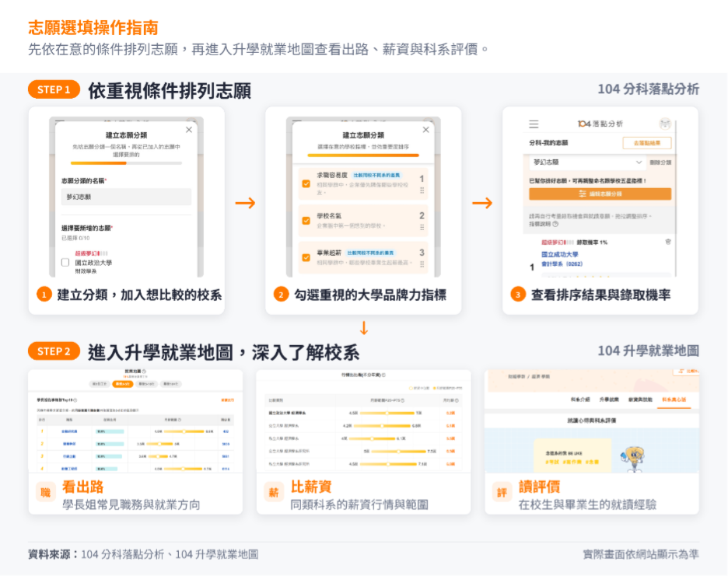The width and height of the screenshot is (728, 576).
Task: Click the salary range bar for 國立政治大學 row
Action: pyautogui.click(x=387, y=413)
